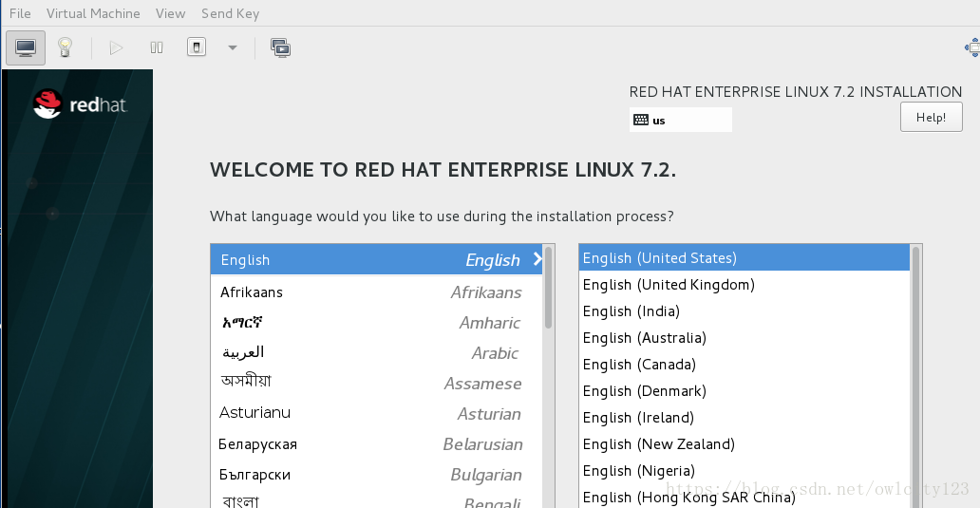Screen dimensions: 980x508
Task: Choose English (Nigeria) locale
Action: click(x=744, y=470)
